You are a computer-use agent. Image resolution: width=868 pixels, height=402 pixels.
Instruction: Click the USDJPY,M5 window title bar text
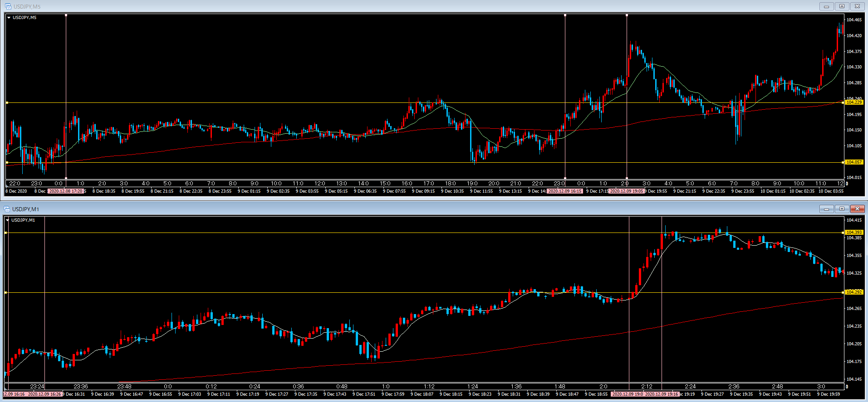(x=27, y=6)
